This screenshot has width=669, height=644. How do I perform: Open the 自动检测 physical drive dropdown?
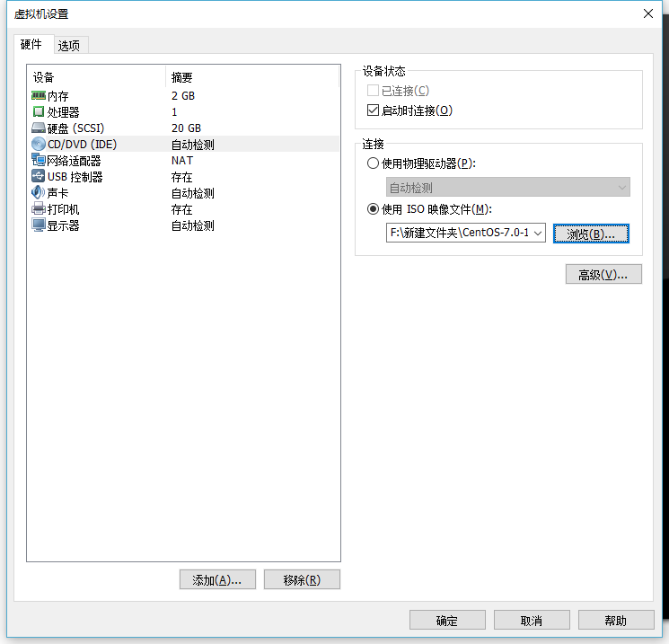click(x=507, y=188)
